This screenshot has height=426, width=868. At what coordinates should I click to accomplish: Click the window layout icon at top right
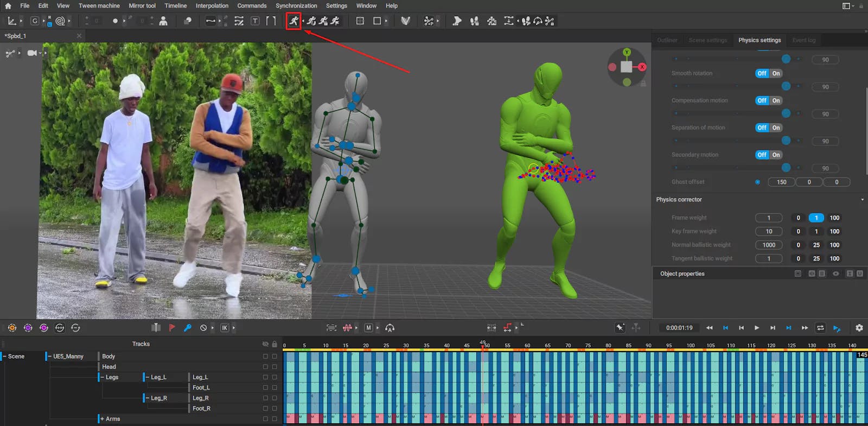point(846,6)
